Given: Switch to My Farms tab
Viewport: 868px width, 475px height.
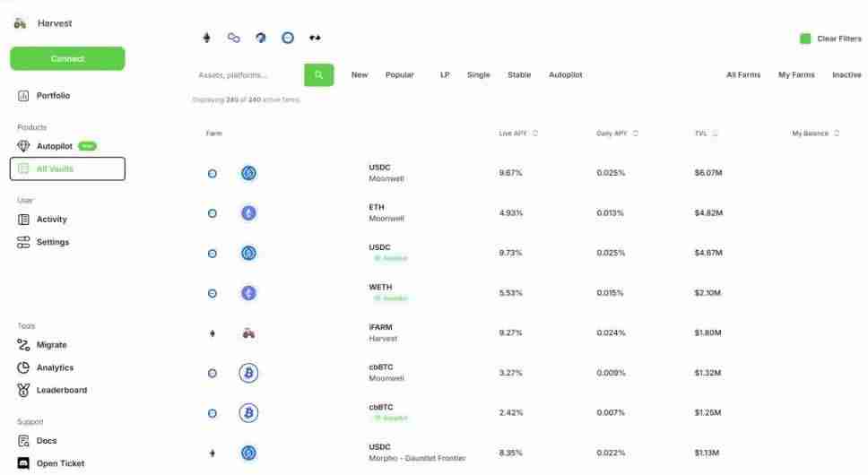Looking at the screenshot, I should tap(796, 75).
